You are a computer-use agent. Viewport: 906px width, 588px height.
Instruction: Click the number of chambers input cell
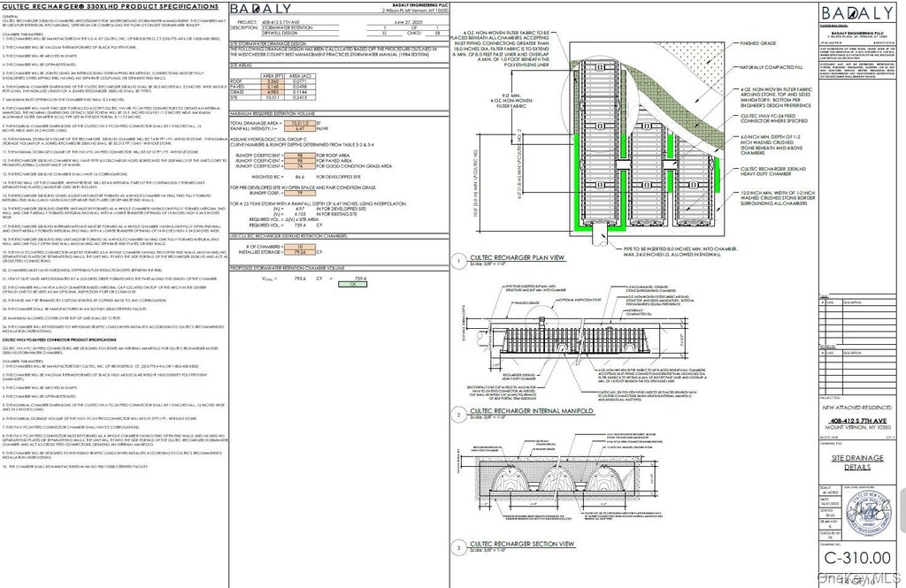(x=299, y=247)
